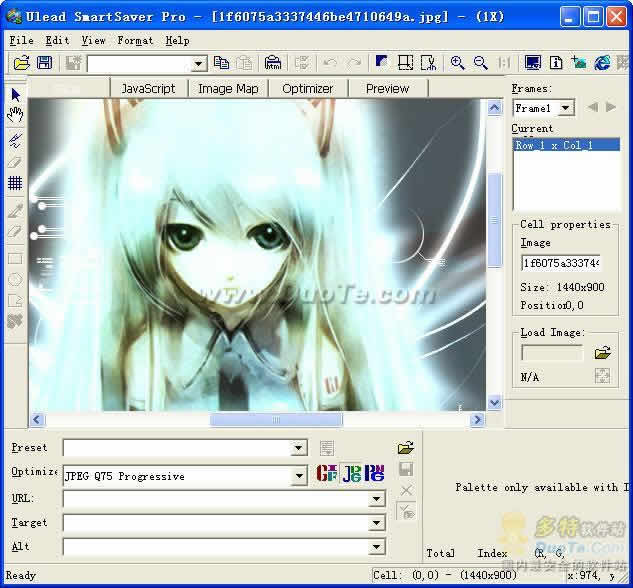
Task: Click the previous frame arrow button
Action: 593,107
